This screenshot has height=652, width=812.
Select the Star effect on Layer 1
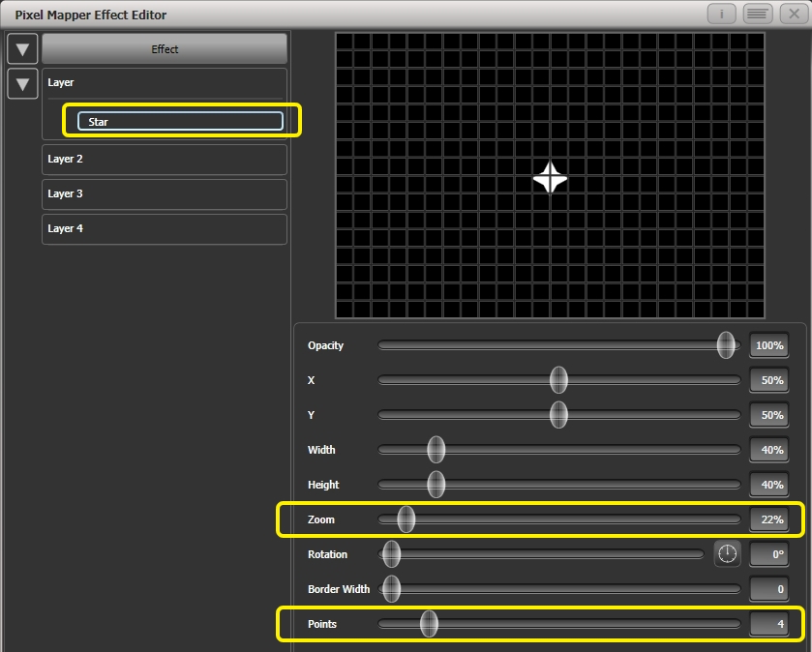180,121
